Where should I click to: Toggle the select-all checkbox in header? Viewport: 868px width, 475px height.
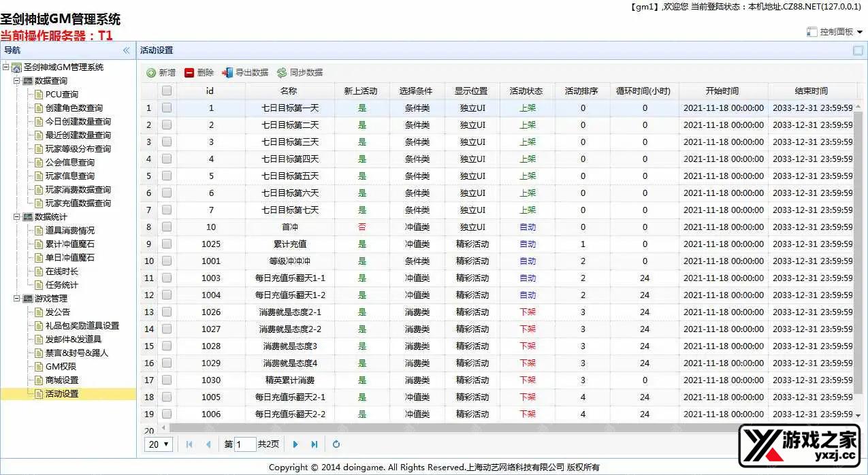[167, 91]
